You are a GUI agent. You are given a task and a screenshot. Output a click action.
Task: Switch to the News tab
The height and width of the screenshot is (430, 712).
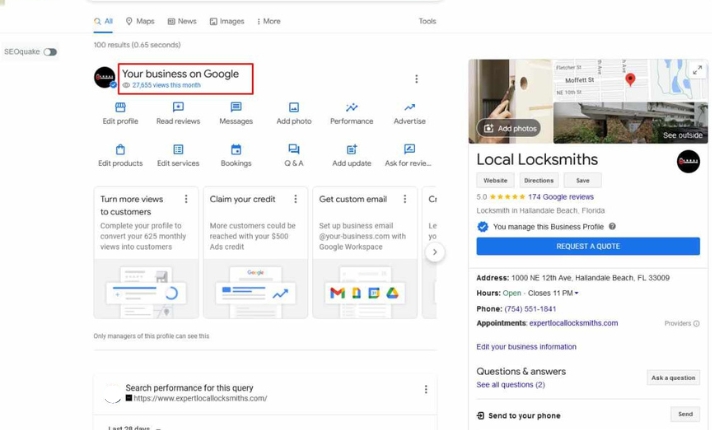(182, 21)
